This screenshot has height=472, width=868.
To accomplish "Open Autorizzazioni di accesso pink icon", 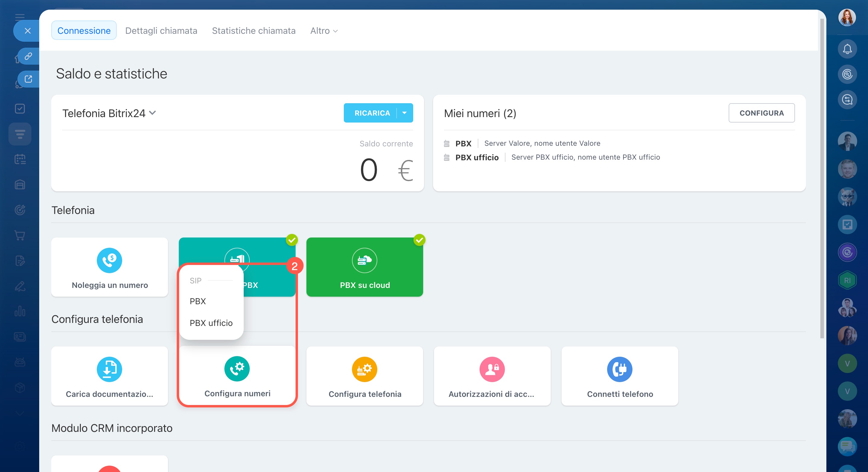I will (x=492, y=369).
